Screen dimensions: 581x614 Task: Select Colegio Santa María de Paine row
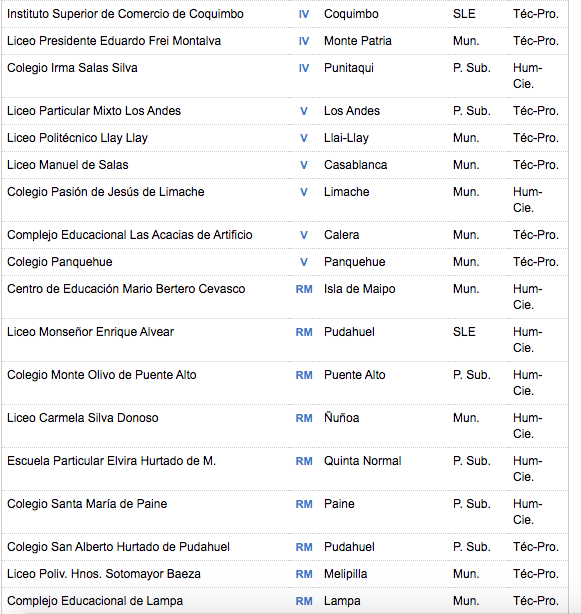285,512
